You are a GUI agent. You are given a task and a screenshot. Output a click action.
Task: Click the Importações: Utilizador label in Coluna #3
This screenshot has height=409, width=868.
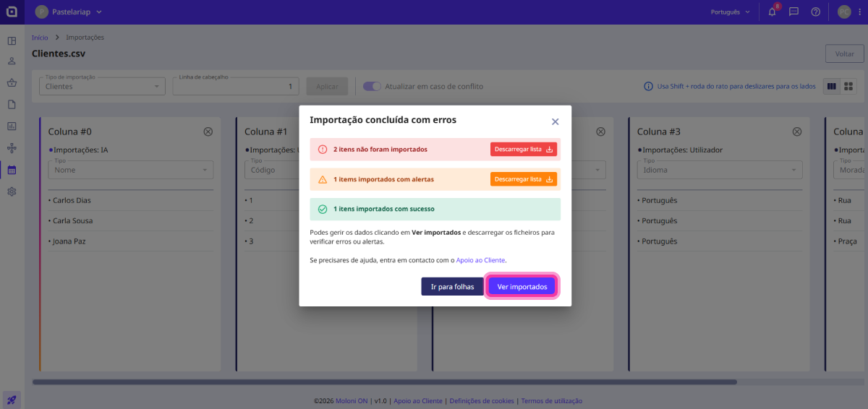click(681, 150)
